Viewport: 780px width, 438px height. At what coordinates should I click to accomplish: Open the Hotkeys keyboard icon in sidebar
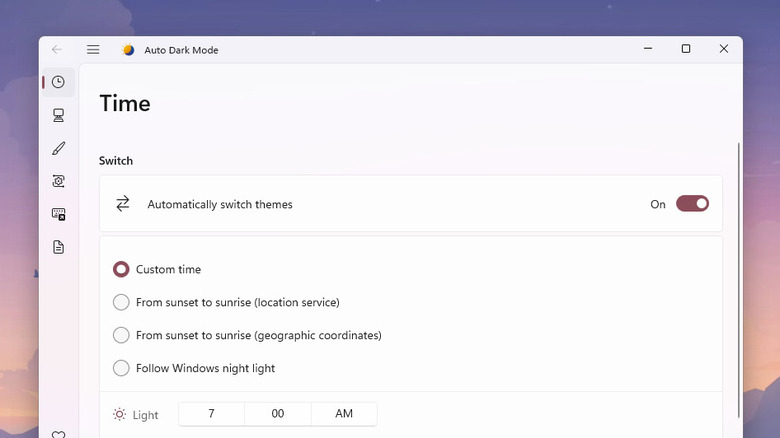tap(58, 214)
